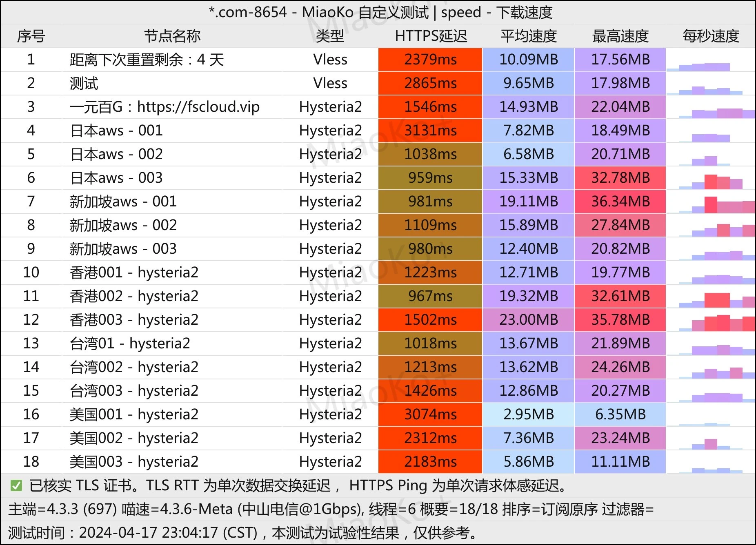Click per-second speed chart for 日本aws - 003
The image size is (756, 545).
711,178
